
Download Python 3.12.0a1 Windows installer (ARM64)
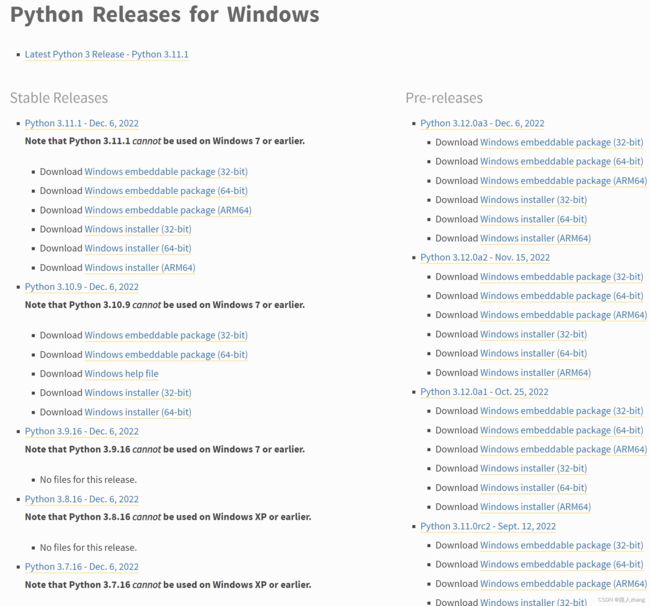tap(535, 507)
